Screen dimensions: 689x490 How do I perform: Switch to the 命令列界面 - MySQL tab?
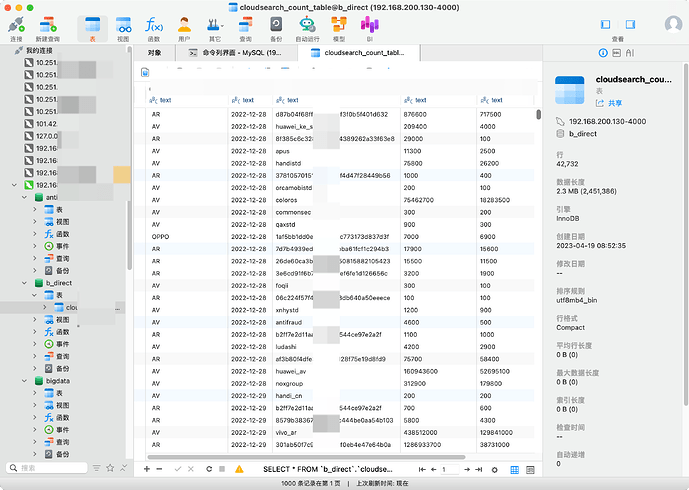236,53
